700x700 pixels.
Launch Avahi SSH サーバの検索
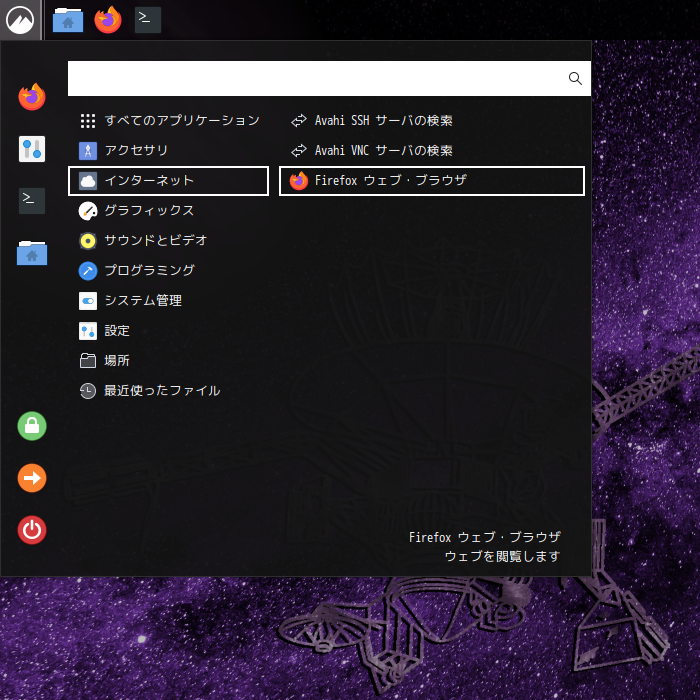(432, 121)
